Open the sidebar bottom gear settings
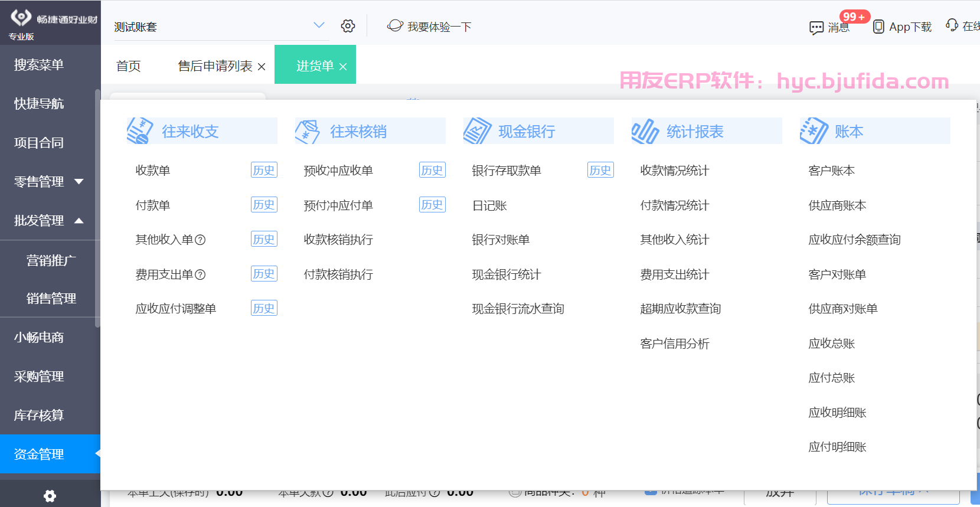This screenshot has height=507, width=980. click(50, 496)
